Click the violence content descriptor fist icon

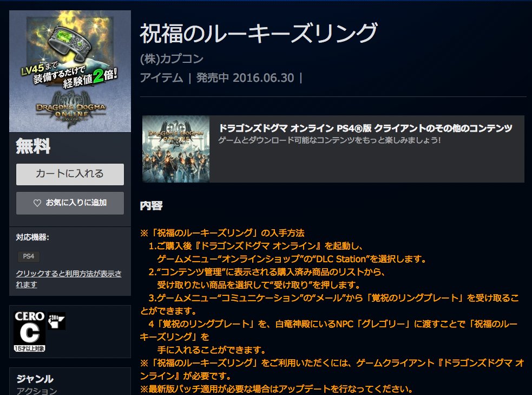56,321
